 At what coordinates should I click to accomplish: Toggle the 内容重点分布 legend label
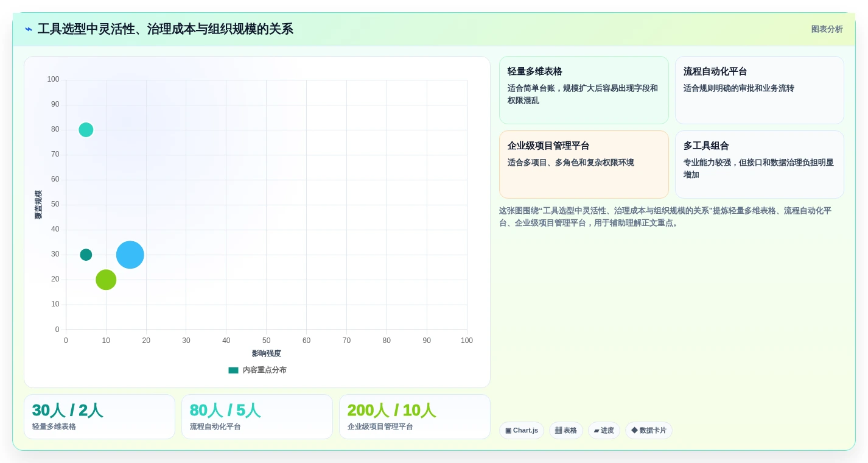tap(264, 370)
